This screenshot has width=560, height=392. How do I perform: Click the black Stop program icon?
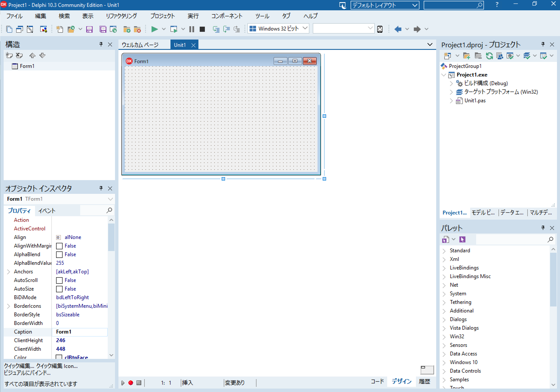202,29
